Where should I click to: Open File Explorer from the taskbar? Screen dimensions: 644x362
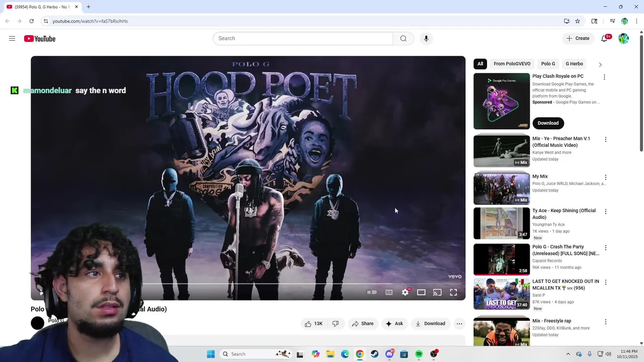pyautogui.click(x=330, y=354)
